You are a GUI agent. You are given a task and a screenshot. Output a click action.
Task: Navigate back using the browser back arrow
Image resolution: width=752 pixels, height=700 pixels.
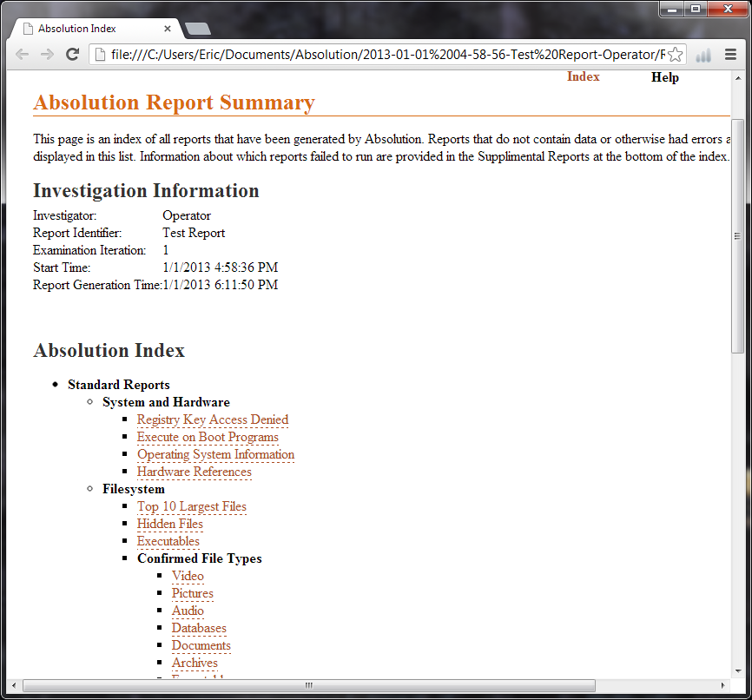[x=22, y=54]
